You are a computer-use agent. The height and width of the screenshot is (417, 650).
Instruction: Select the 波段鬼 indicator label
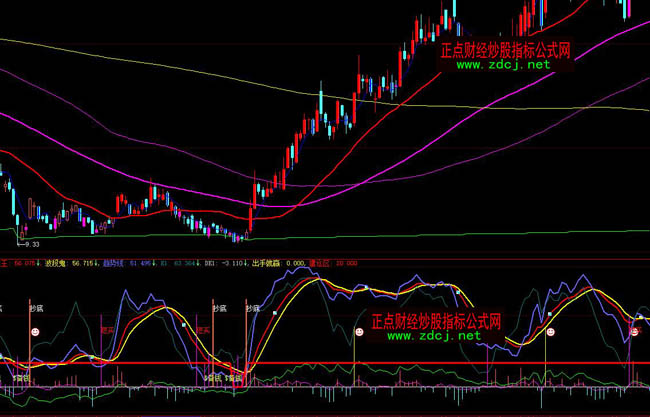(55, 264)
